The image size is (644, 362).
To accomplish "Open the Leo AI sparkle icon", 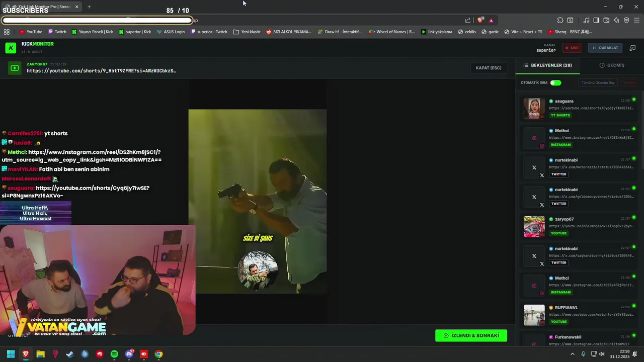I will tap(616, 20).
